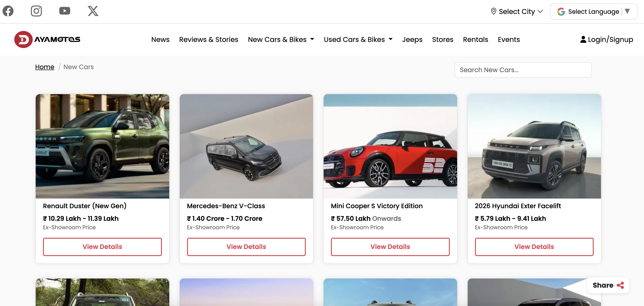Click the ₹ 1.40 Crore - 1.70 Crore price
The height and width of the screenshot is (306, 644).
tap(224, 218)
